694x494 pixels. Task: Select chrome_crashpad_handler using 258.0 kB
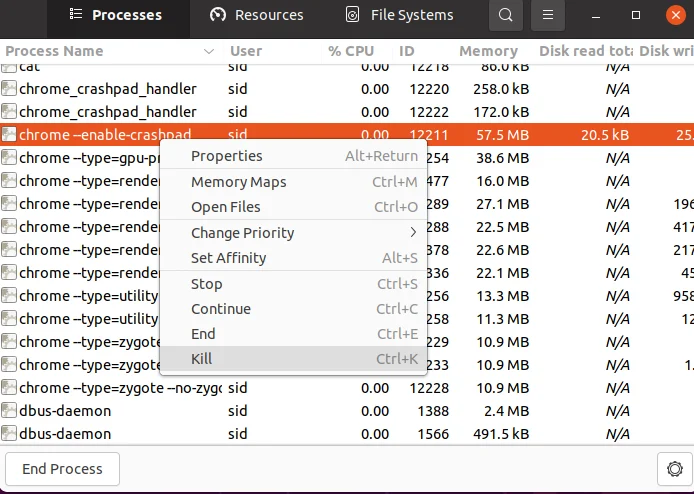[x=347, y=89]
